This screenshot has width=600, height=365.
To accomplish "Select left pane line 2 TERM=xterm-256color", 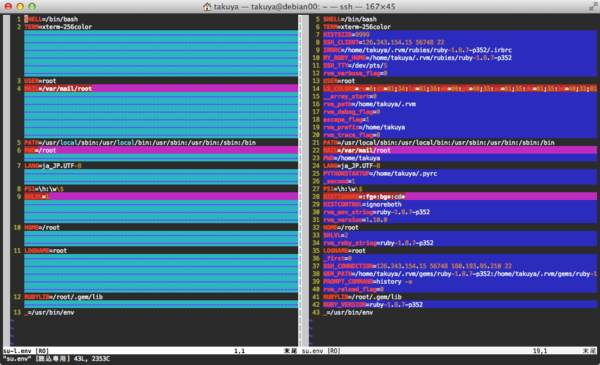I will (58, 27).
